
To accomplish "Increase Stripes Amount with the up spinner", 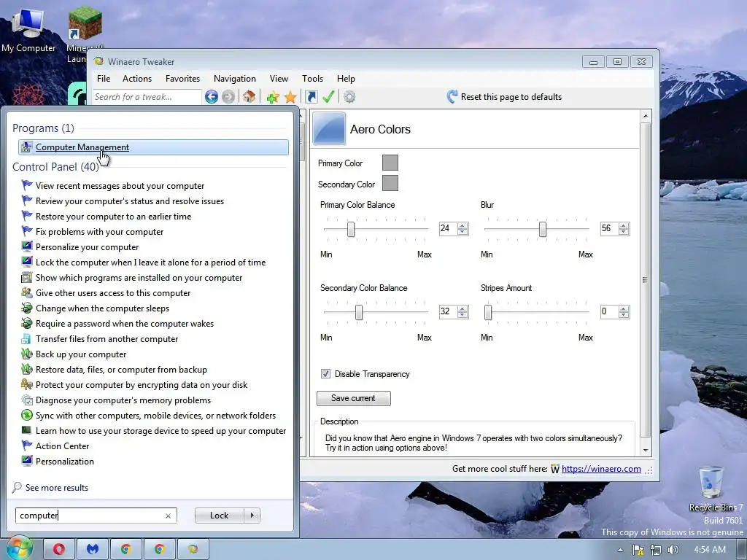I will pos(623,309).
